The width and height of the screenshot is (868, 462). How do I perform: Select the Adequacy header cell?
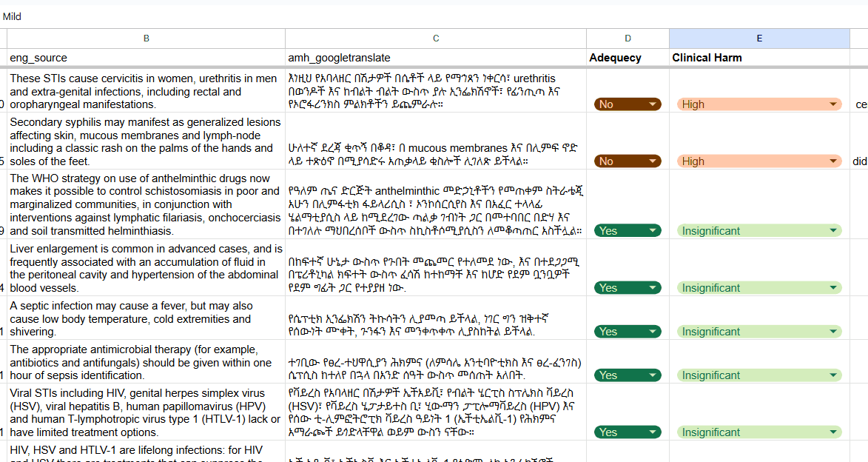click(x=628, y=58)
